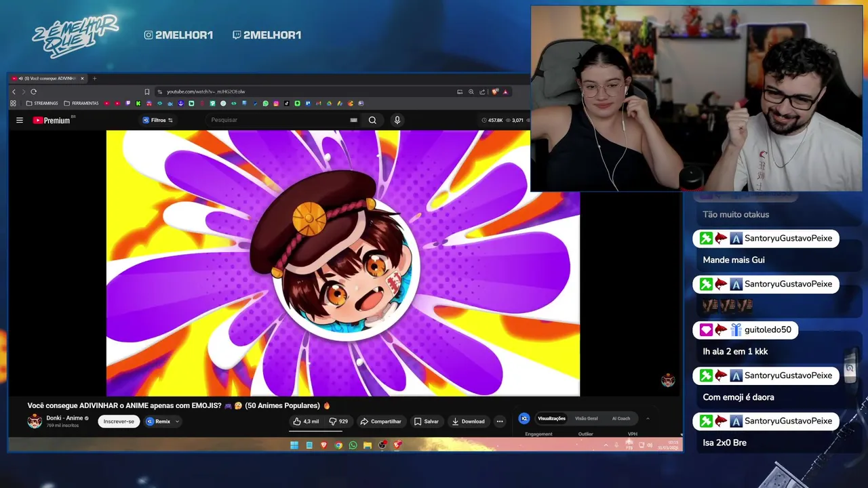The image size is (868, 488).
Task: Click the Salvar save button
Action: [x=427, y=422]
